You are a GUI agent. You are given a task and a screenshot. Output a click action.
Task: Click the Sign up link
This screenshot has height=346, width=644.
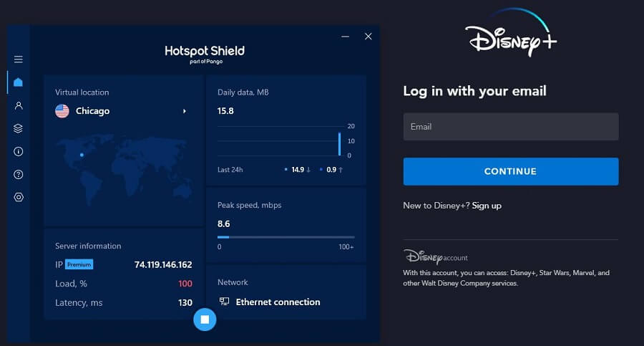click(487, 206)
